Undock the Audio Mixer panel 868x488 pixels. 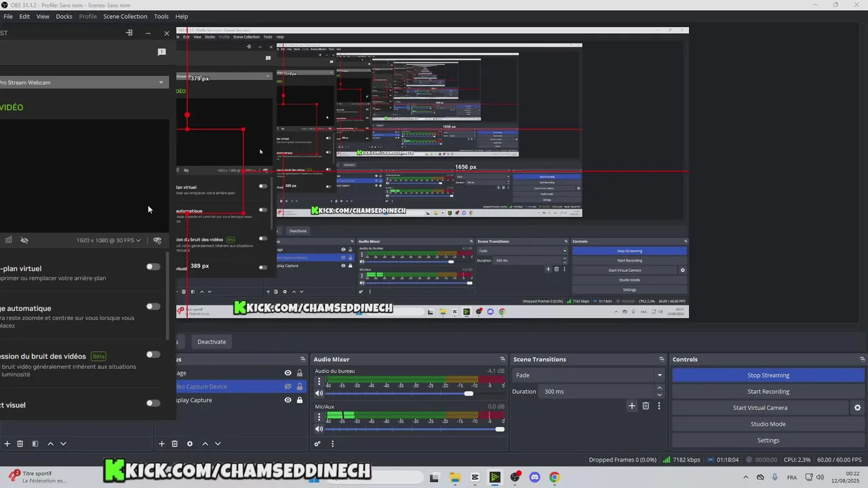click(502, 359)
